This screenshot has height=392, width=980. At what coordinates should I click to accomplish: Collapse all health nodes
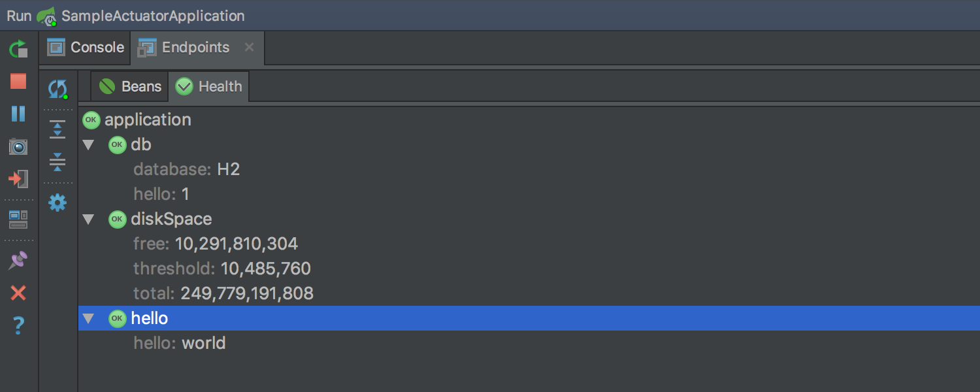(58, 162)
